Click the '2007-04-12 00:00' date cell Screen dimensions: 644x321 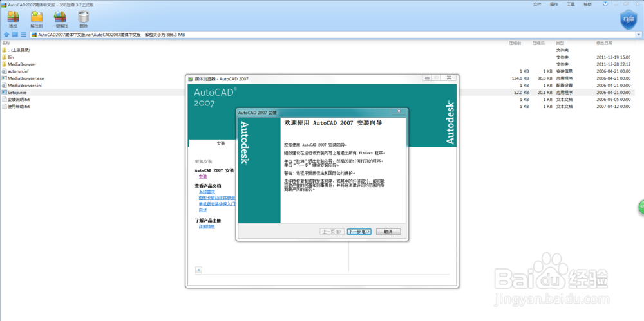click(613, 106)
